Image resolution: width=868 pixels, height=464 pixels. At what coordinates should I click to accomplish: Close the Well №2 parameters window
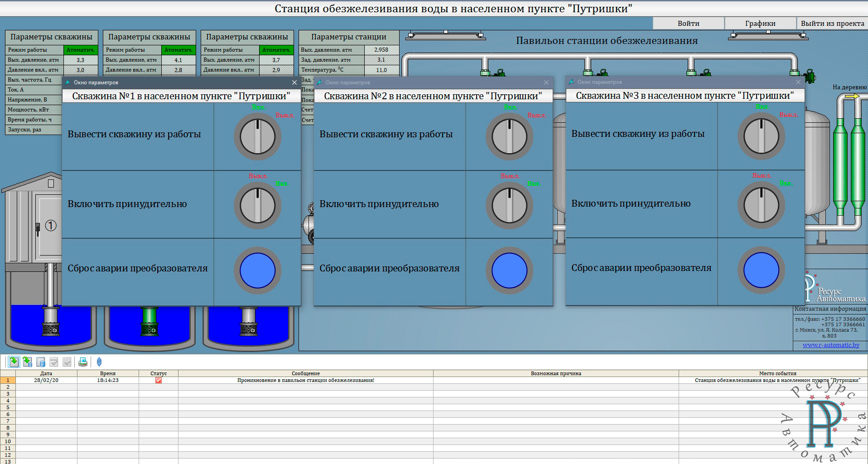tap(546, 82)
